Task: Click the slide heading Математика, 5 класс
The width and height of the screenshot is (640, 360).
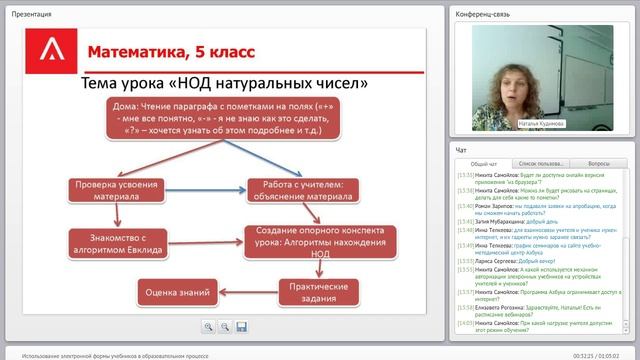Action: (171, 52)
